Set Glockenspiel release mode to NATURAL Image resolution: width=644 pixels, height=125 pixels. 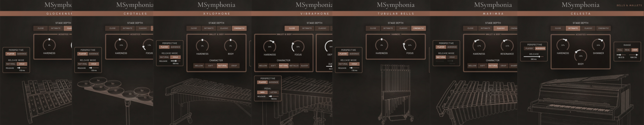pos(11,64)
